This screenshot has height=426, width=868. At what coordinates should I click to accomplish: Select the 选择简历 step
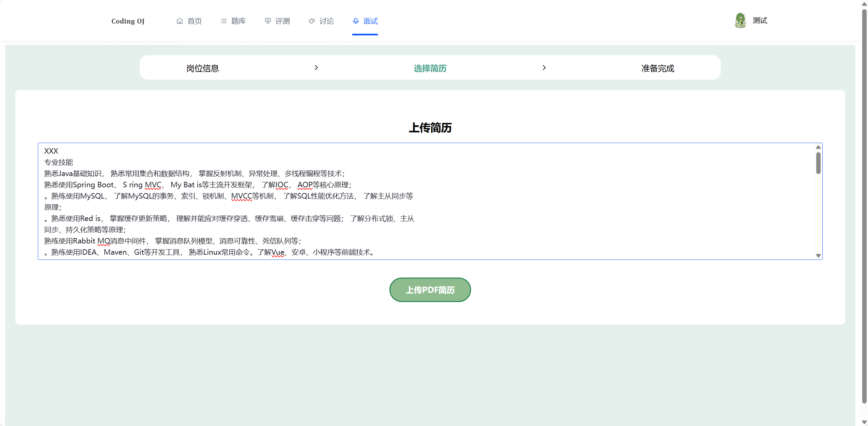(430, 68)
